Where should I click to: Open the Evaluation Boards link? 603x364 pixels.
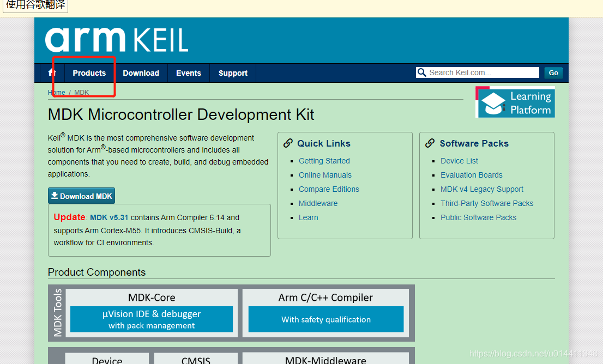(x=472, y=175)
